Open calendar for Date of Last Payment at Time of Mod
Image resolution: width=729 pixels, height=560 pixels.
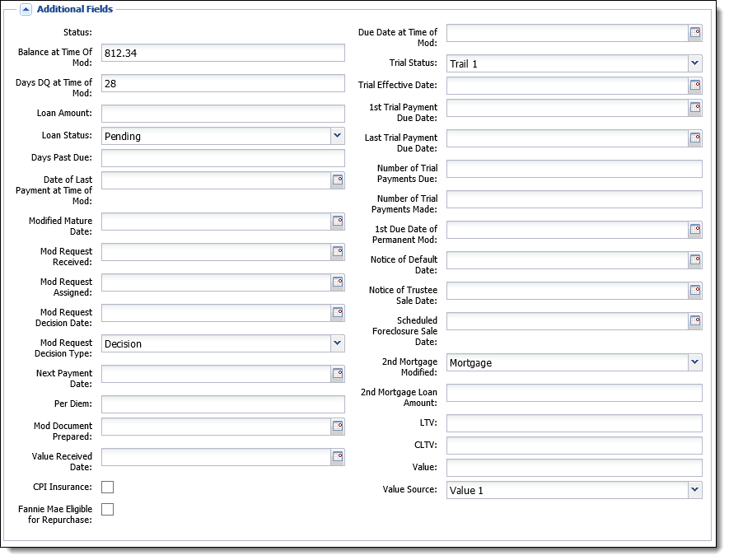(338, 180)
